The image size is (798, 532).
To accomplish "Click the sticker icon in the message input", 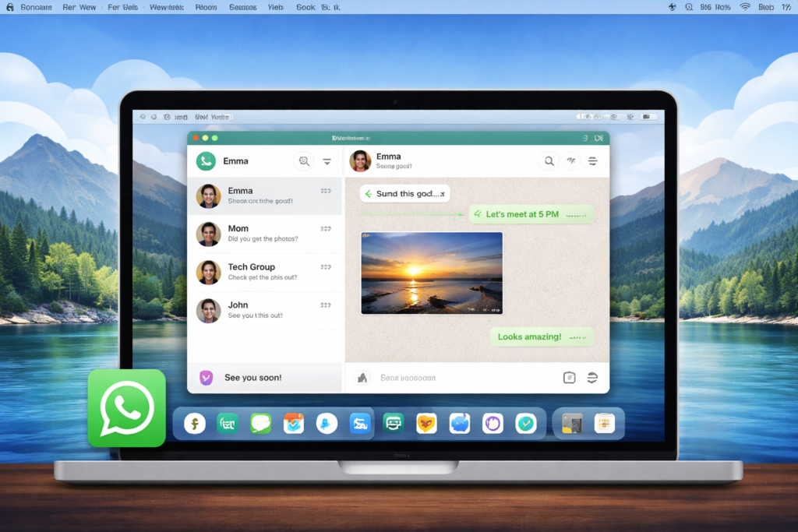I will point(569,378).
